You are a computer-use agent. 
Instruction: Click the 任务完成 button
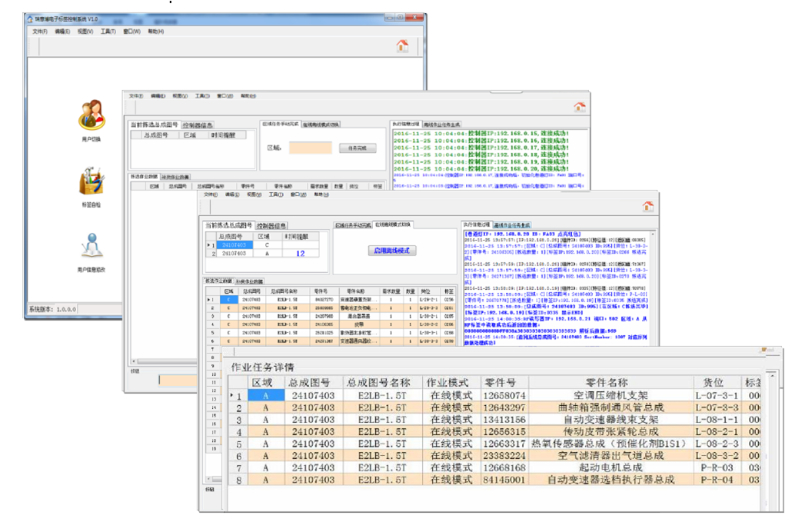pos(358,148)
